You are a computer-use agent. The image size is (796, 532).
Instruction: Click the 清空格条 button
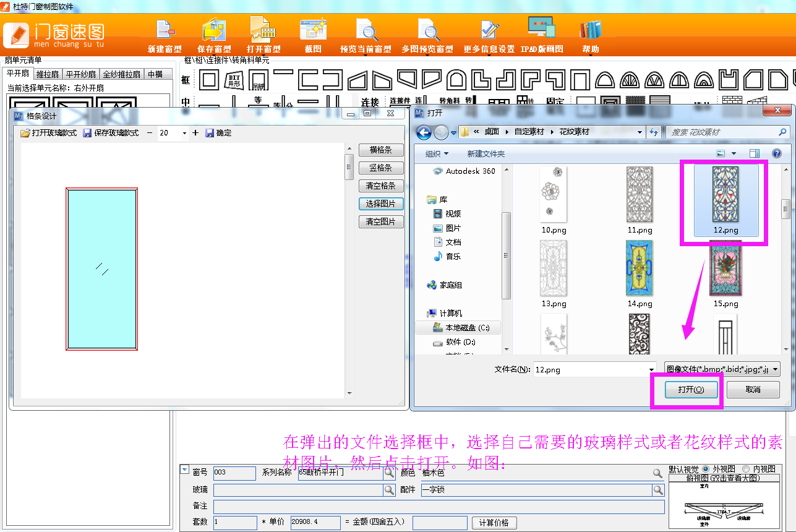coord(381,186)
